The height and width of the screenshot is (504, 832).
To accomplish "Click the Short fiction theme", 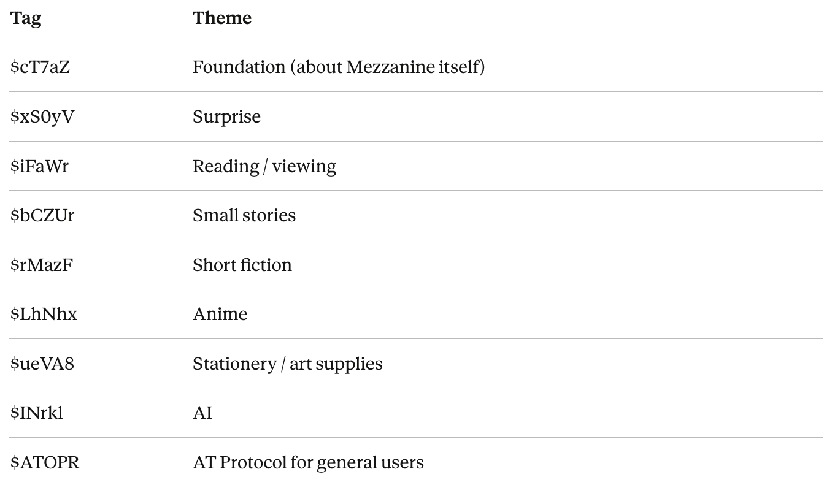I will [242, 265].
